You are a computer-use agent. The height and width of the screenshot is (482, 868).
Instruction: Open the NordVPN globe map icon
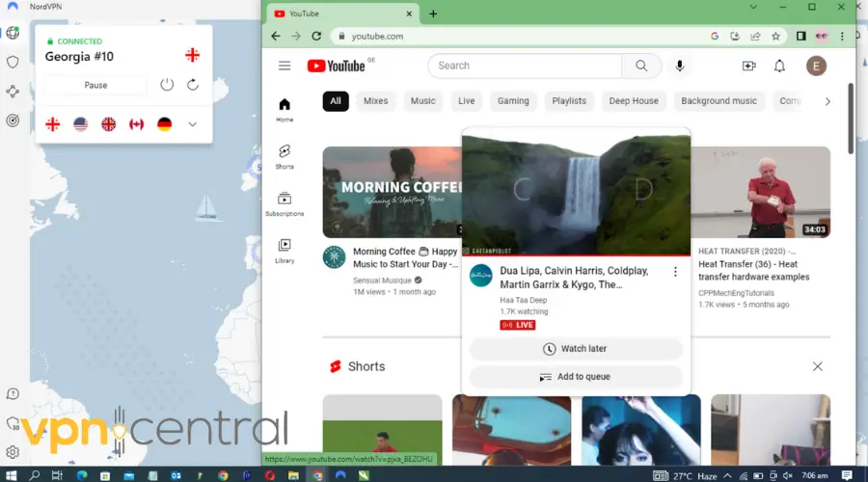(x=13, y=33)
